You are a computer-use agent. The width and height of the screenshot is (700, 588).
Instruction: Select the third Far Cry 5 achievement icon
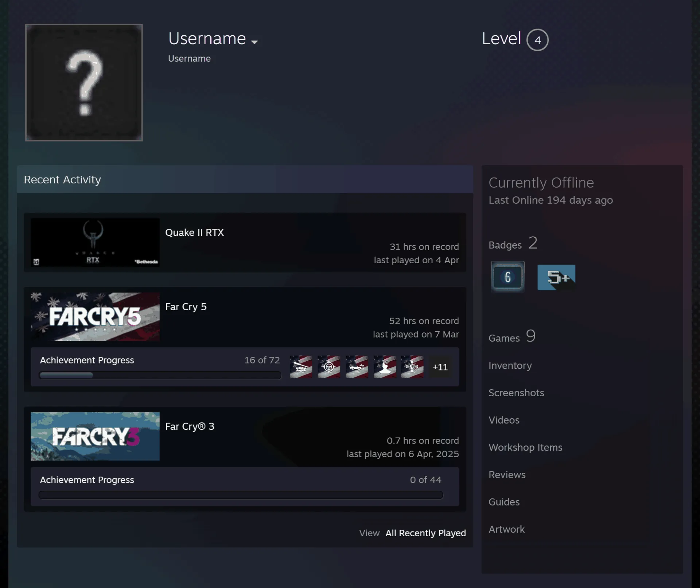coord(357,367)
